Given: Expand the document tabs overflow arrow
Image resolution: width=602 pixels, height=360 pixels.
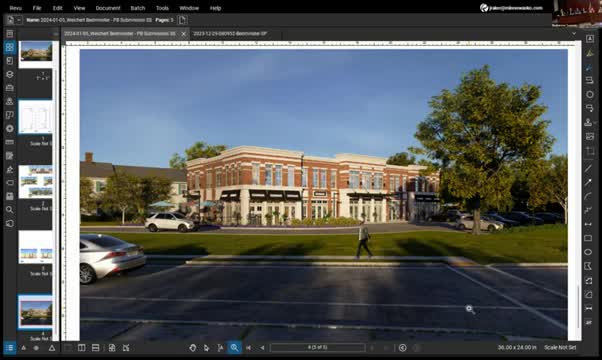Looking at the screenshot, I should (574, 34).
